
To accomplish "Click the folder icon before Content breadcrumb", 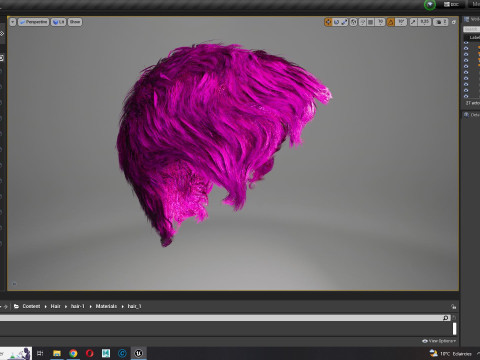I will [x=16, y=306].
